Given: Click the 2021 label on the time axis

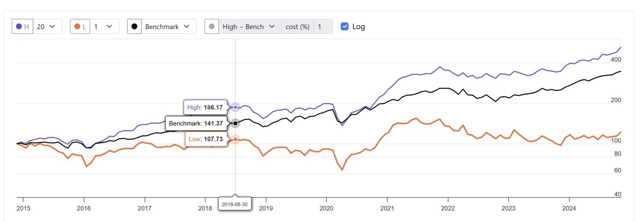Looking at the screenshot, I should coord(387,208).
